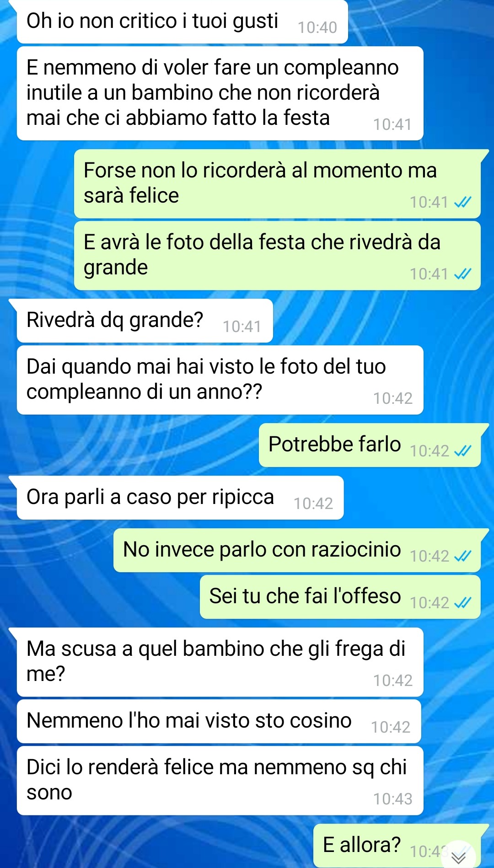Select message 'Forse non lo ricorderà al momento'
This screenshot has width=494, height=868.
point(278,184)
